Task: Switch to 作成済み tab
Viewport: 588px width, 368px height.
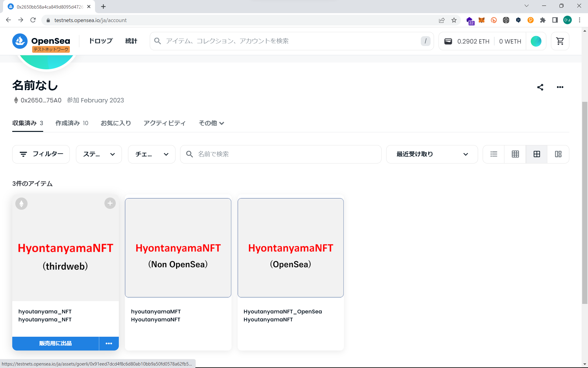Action: click(x=72, y=123)
